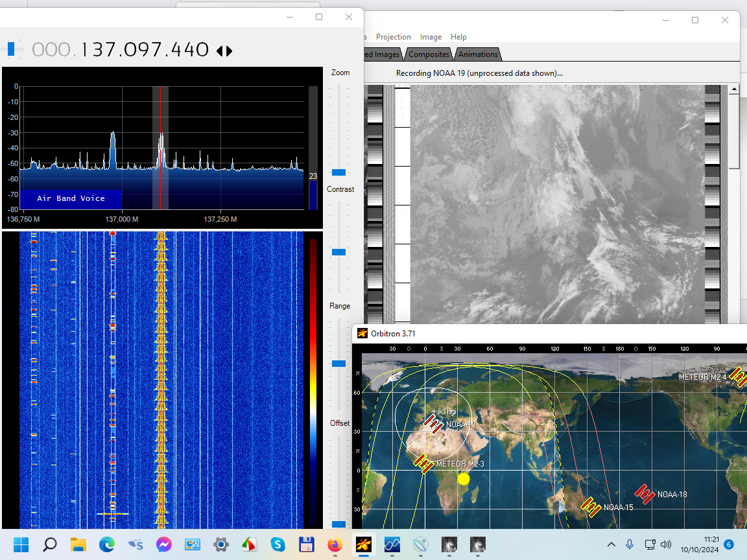Open the network tray icon
Viewport: 747px width, 560px height.
pyautogui.click(x=650, y=544)
